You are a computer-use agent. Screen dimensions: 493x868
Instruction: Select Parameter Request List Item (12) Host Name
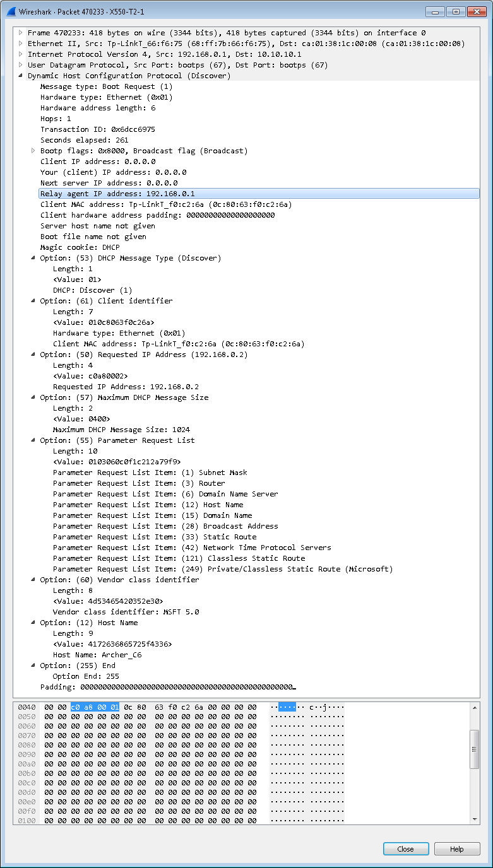click(148, 505)
